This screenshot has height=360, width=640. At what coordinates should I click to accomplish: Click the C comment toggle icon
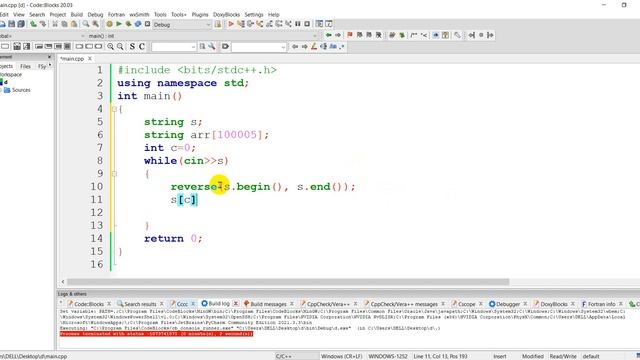coord(142,47)
